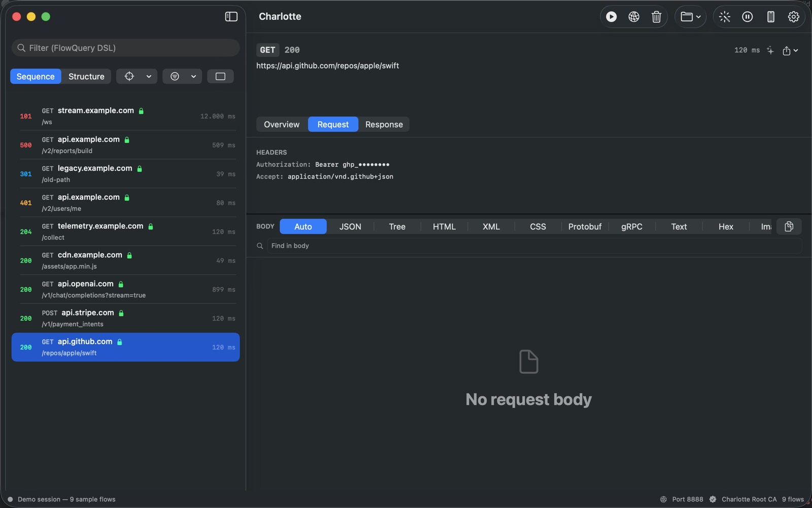
Task: Click the focus crosshair icon
Action: (x=129, y=76)
